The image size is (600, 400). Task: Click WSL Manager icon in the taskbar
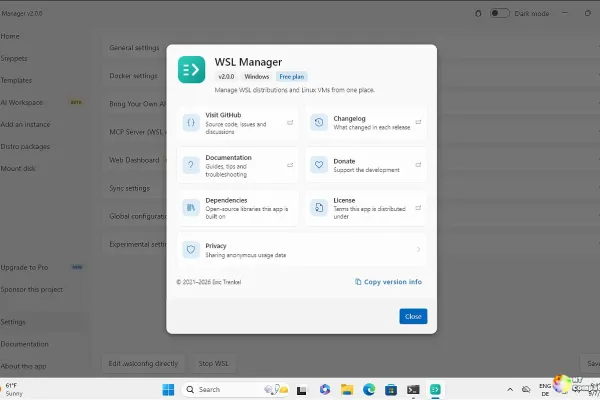[x=435, y=390]
